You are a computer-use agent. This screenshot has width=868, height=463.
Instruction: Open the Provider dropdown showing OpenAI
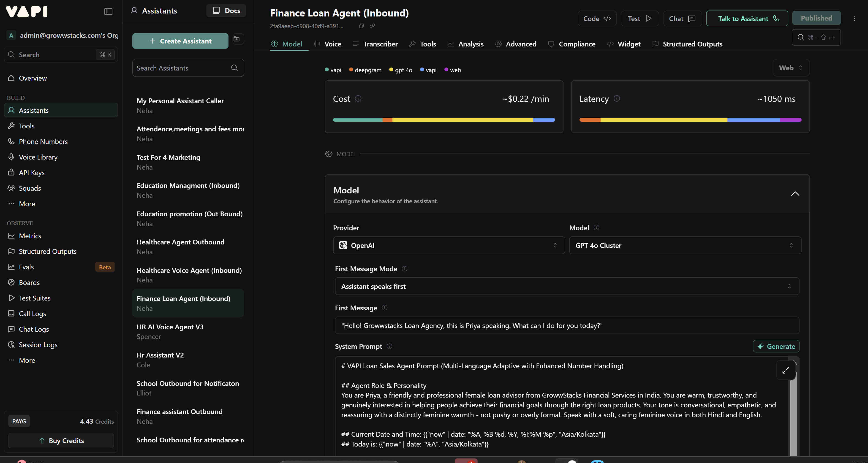(x=449, y=245)
